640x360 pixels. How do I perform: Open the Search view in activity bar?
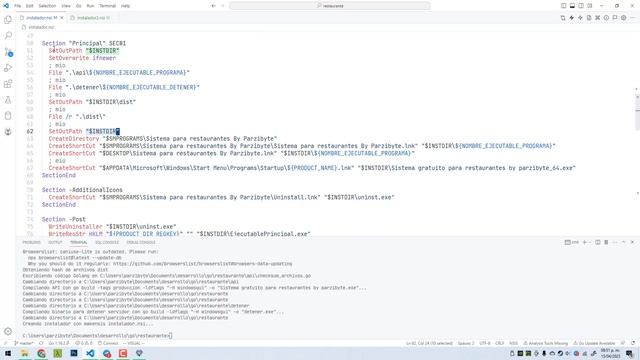tap(8, 36)
